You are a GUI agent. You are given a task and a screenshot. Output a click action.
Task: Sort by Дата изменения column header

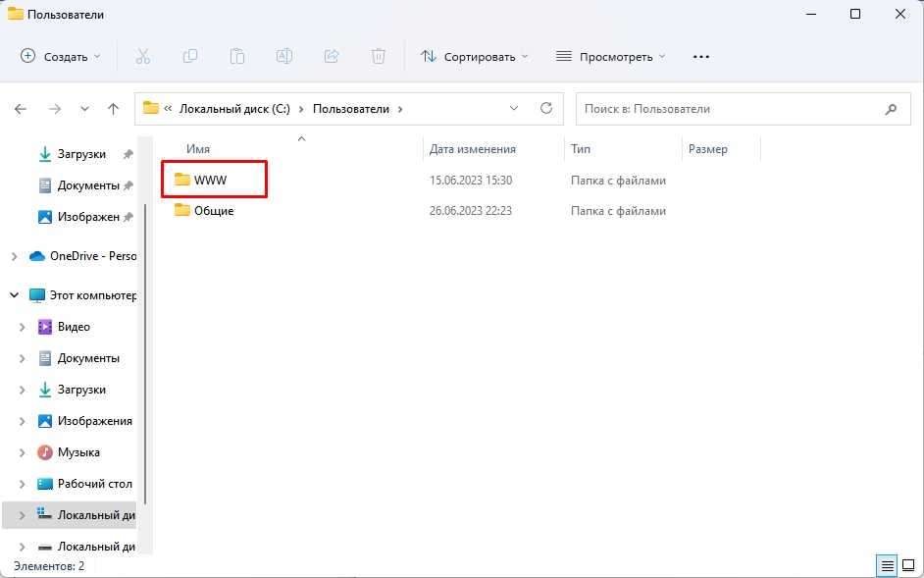click(473, 149)
